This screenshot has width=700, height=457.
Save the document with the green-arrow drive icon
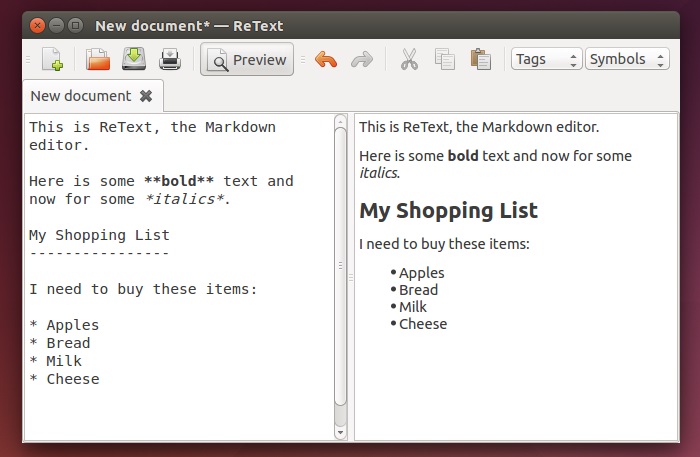click(x=134, y=59)
